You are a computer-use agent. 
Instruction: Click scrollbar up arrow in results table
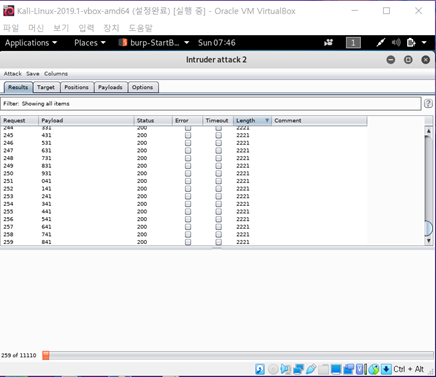429,131
